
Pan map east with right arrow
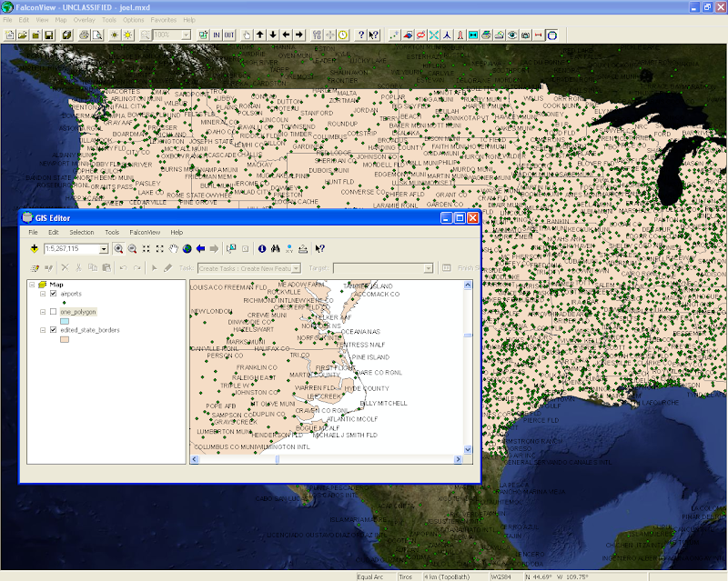click(299, 35)
